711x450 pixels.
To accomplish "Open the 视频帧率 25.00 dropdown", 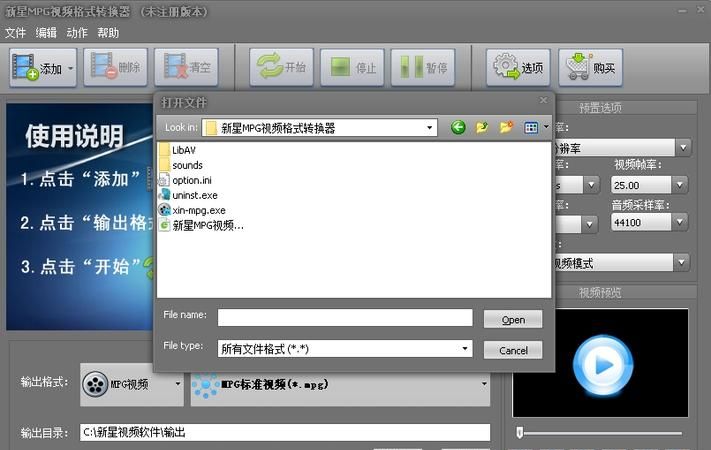I will (x=679, y=185).
